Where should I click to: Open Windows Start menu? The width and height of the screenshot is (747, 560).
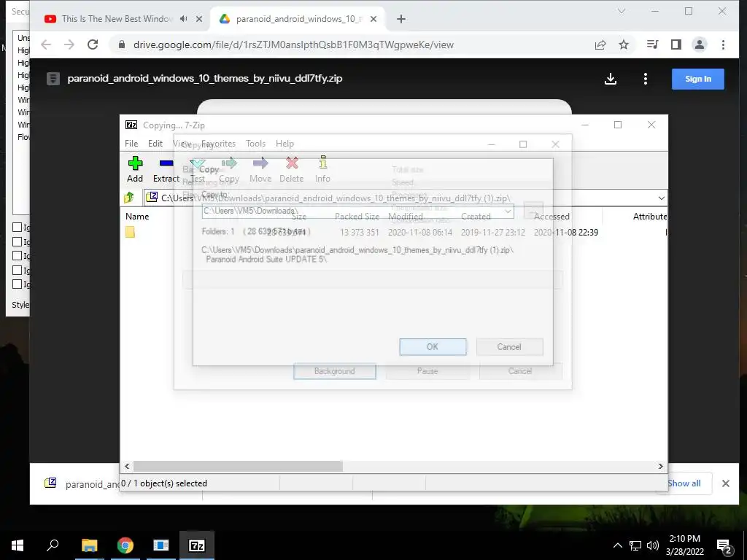18,545
